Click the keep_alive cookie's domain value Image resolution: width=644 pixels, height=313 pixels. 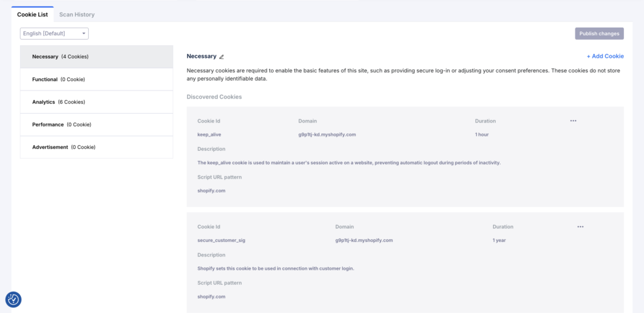click(x=327, y=135)
